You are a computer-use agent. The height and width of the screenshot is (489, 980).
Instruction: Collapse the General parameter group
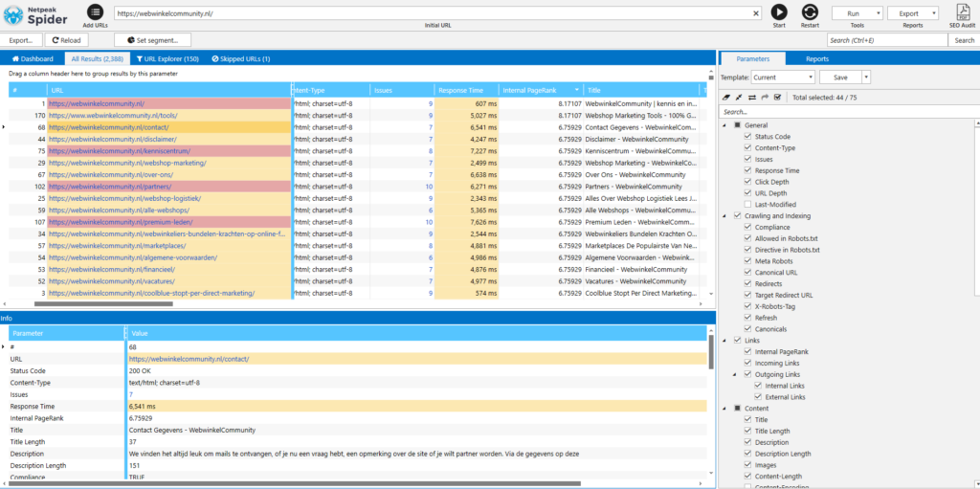[725, 125]
